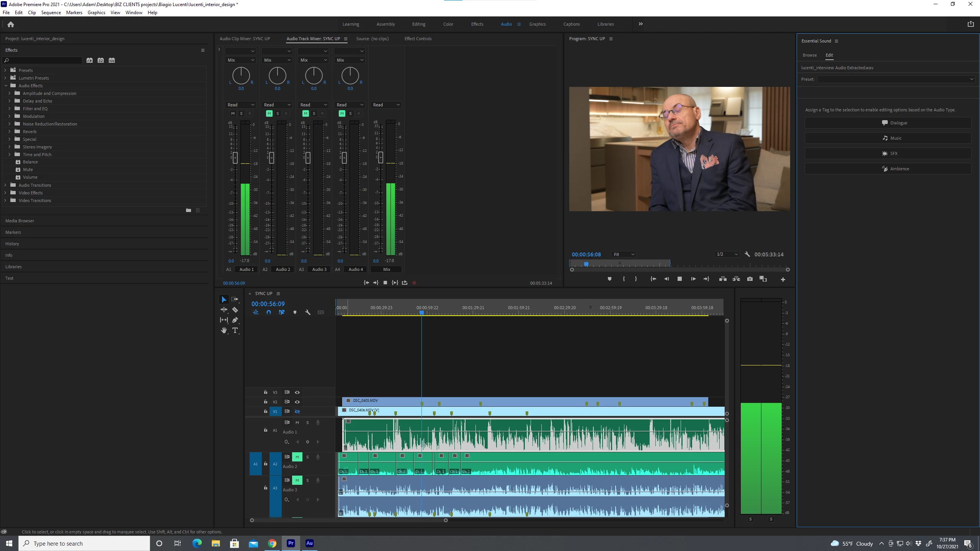Image resolution: width=980 pixels, height=551 pixels.
Task: Select the Type tool
Action: pyautogui.click(x=235, y=330)
